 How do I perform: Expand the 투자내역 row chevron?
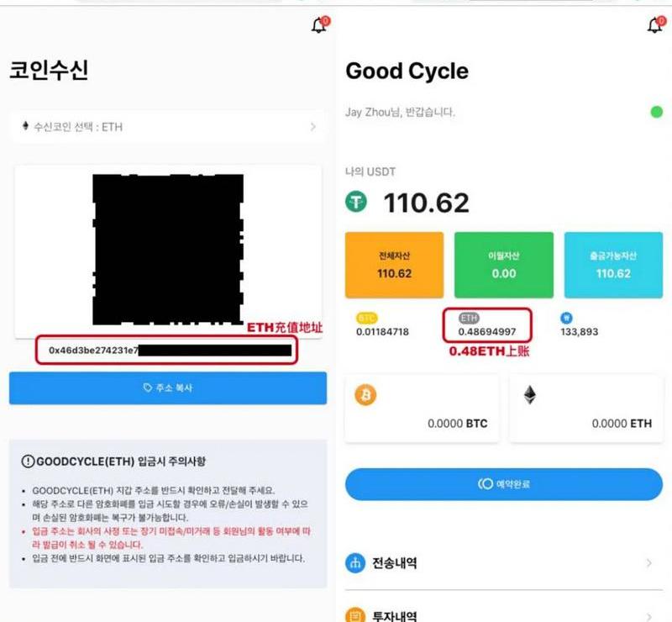coord(649,616)
